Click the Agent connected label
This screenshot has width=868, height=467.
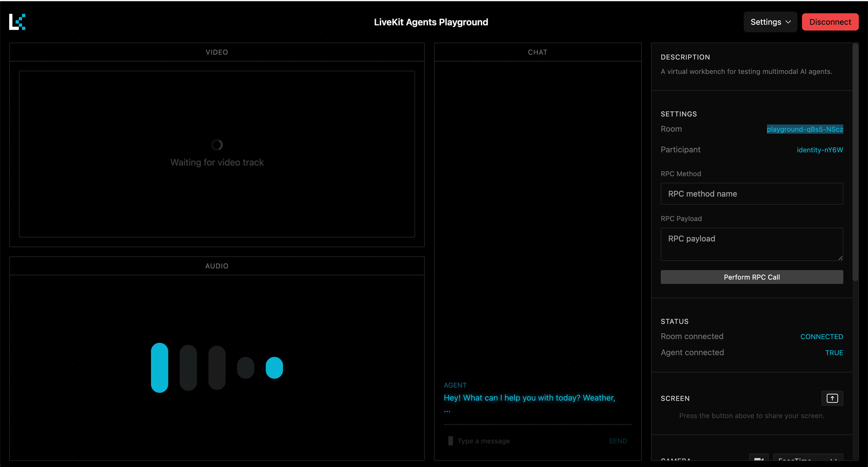[x=692, y=353]
